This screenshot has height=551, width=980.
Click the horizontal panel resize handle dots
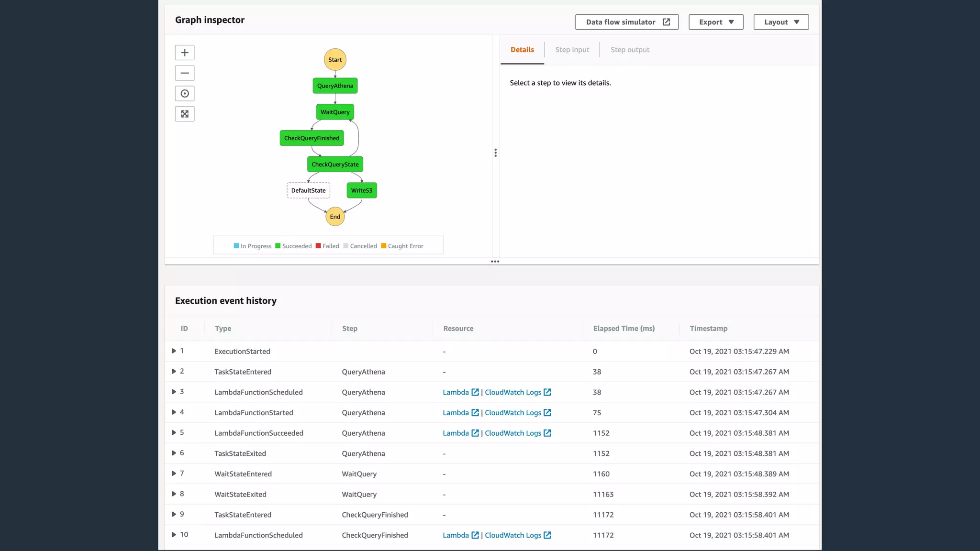point(495,262)
